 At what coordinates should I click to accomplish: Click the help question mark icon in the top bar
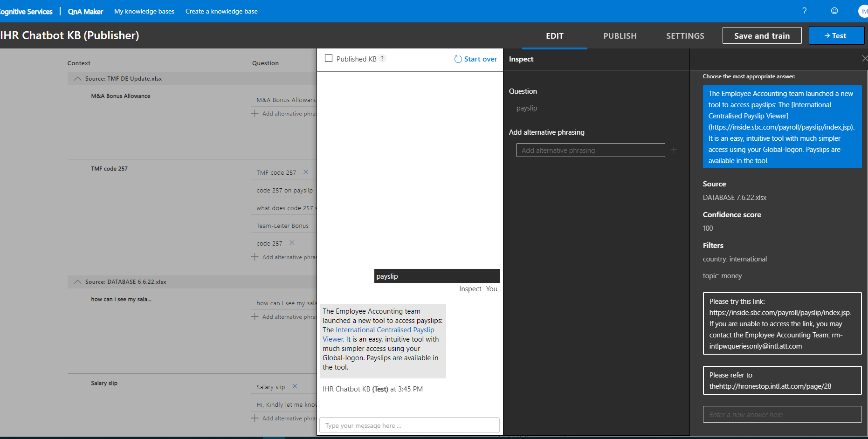pyautogui.click(x=804, y=11)
